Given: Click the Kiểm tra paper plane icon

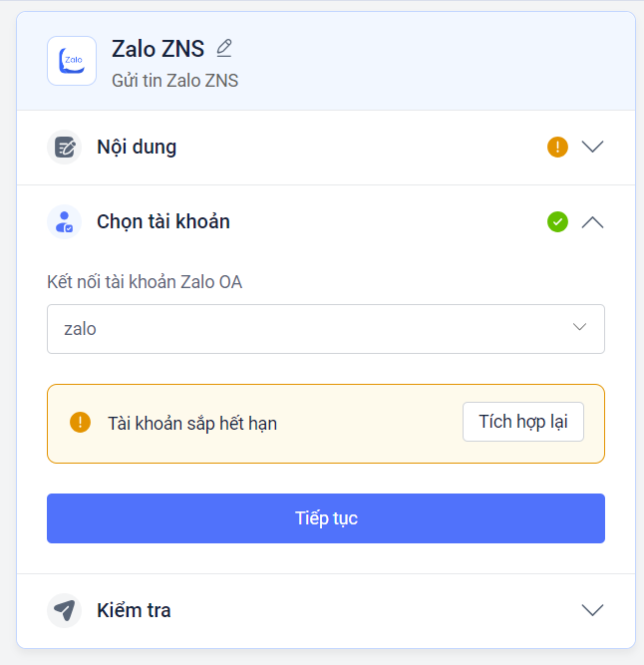Looking at the screenshot, I should (x=64, y=610).
